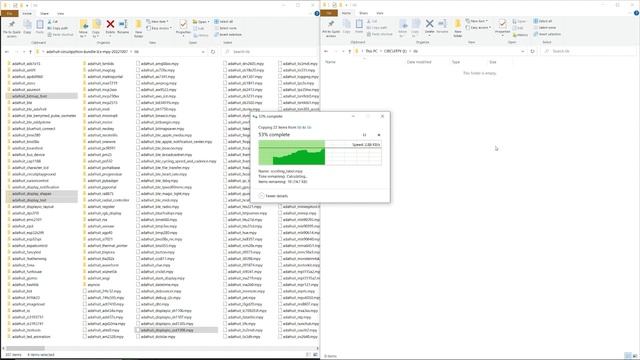Open Easy access dropdown in left window
640x360 pixels.
[x=159, y=28]
